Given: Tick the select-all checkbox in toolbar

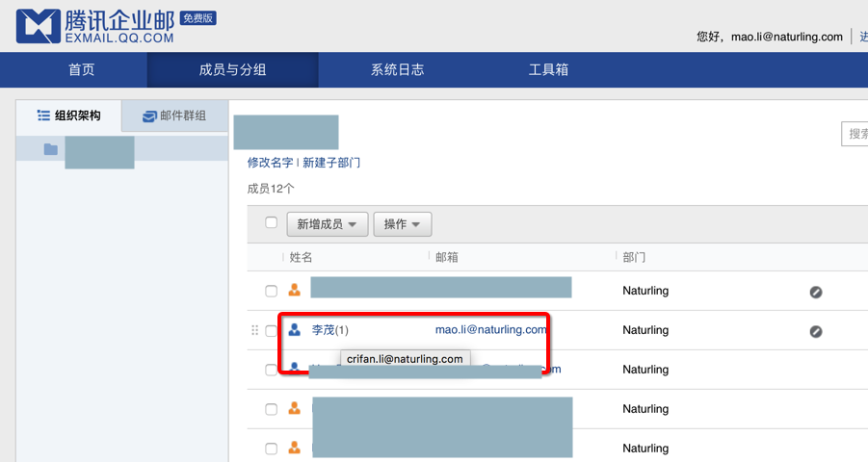Looking at the screenshot, I should (272, 222).
